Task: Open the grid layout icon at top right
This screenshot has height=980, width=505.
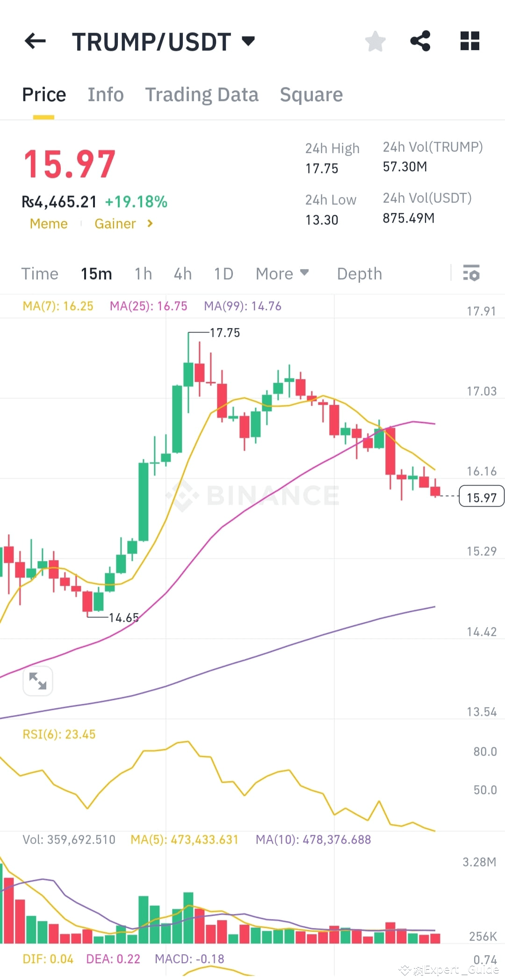Action: pyautogui.click(x=469, y=41)
